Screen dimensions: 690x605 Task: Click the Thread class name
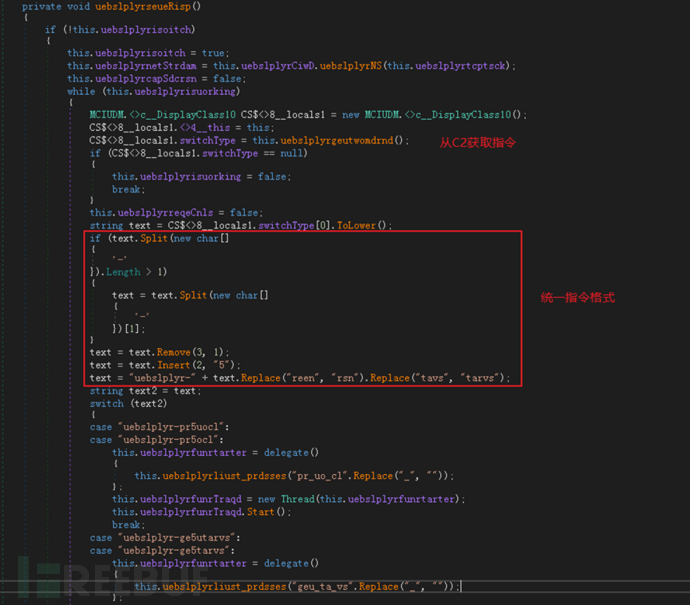[297, 499]
